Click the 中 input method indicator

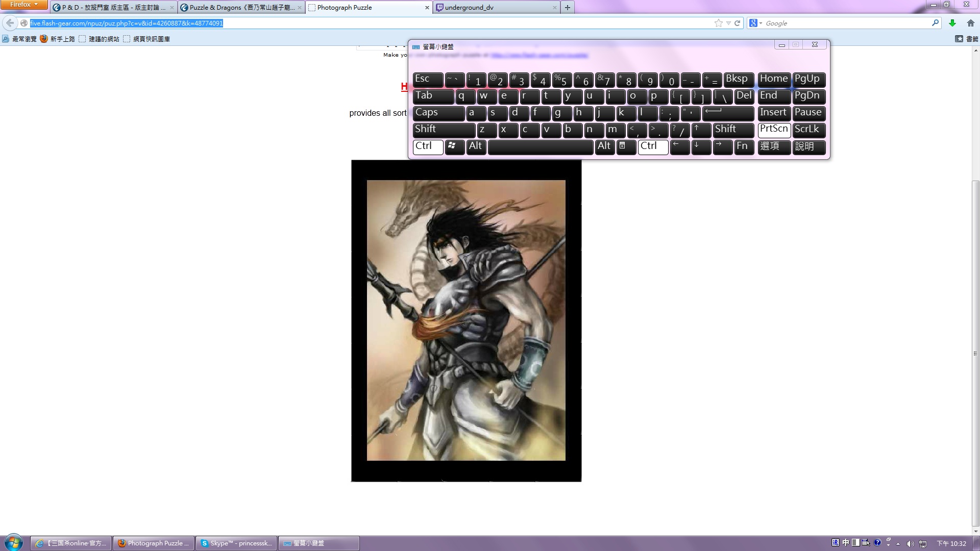[846, 542]
